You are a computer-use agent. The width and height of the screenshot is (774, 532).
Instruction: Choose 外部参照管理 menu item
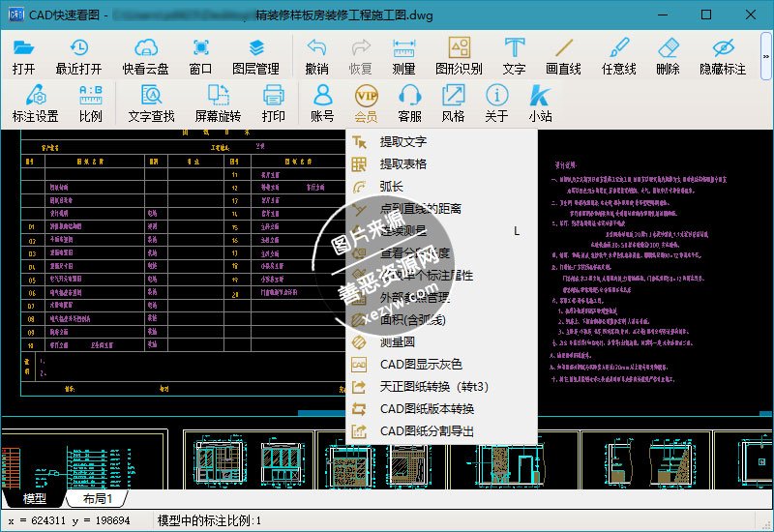[x=442, y=298]
